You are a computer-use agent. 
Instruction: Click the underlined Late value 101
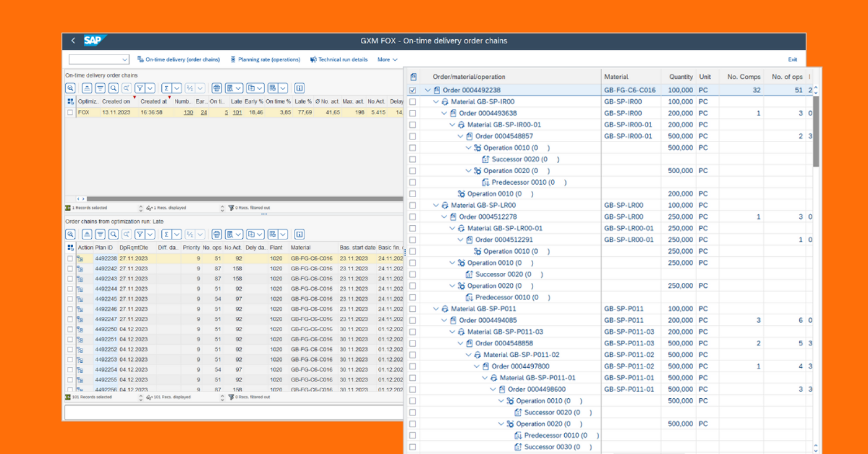[237, 113]
